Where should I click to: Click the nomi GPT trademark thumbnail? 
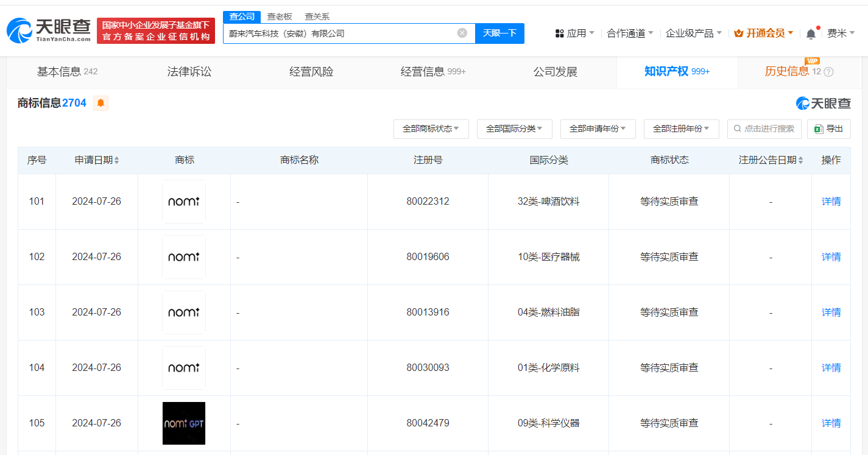coord(183,423)
